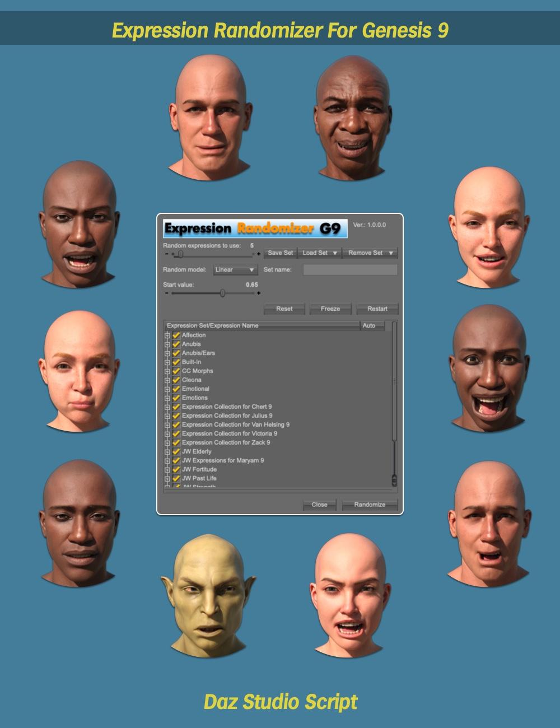
Task: Click the Freeze button
Action: point(330,309)
